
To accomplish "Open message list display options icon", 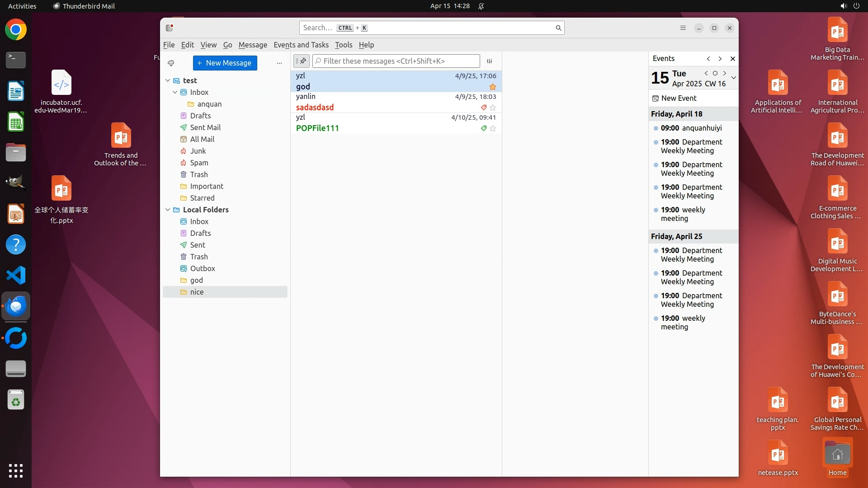I will click(489, 61).
